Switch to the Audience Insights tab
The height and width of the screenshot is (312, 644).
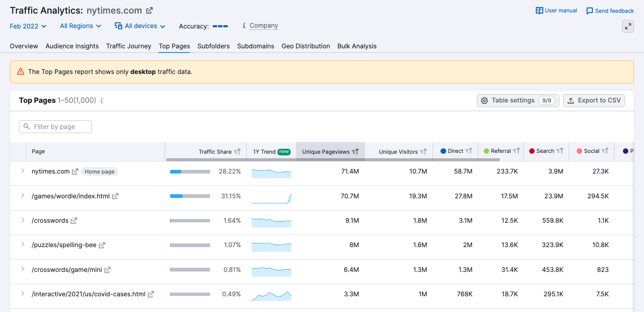coord(72,46)
